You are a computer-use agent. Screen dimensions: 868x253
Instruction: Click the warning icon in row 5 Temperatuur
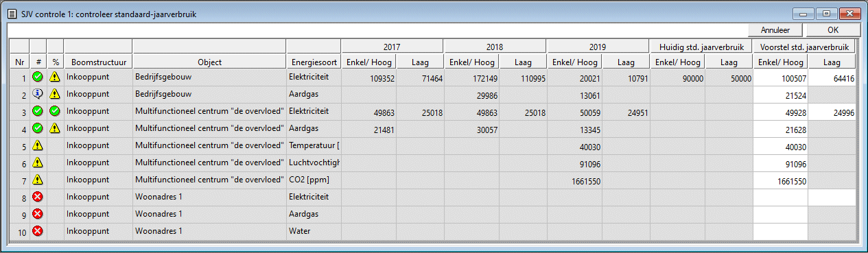[x=38, y=145]
